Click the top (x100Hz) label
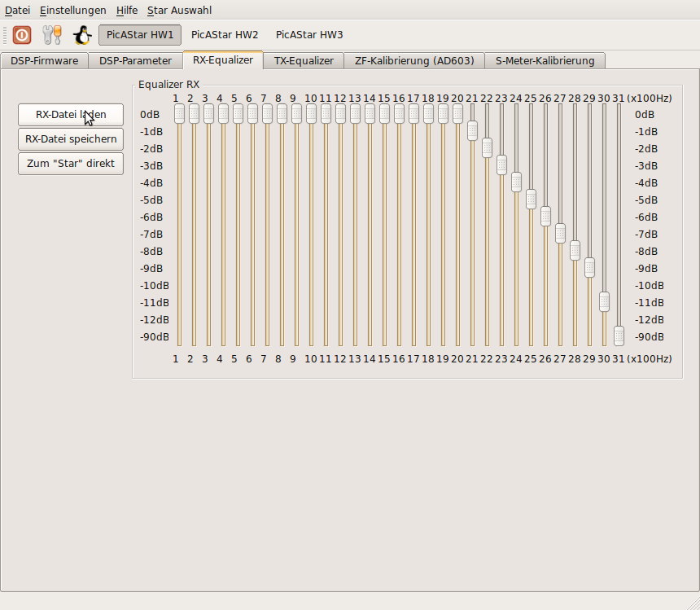The height and width of the screenshot is (610, 700). pos(650,99)
